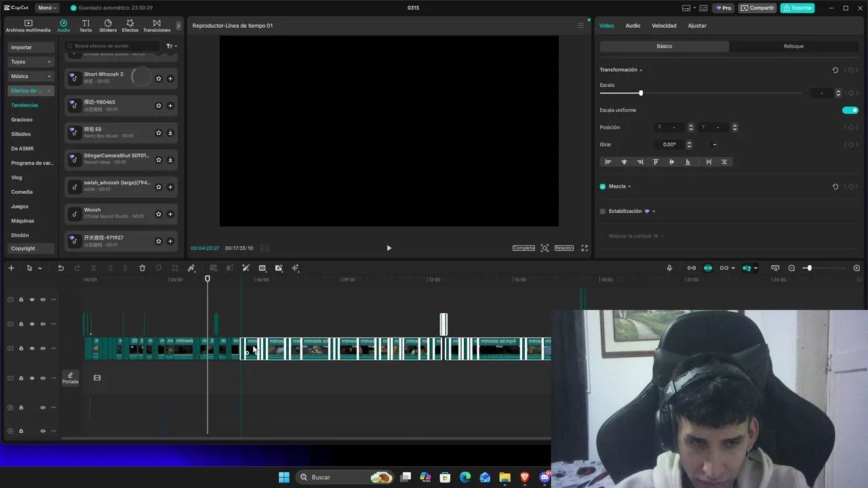This screenshot has width=868, height=488.
Task: Click the distribute vertically alignment icon
Action: [x=724, y=162]
